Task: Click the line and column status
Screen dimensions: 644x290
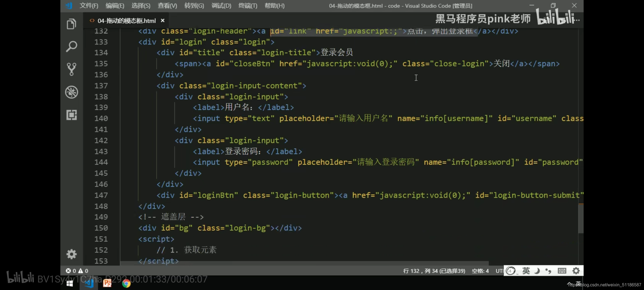Action: pos(434,271)
